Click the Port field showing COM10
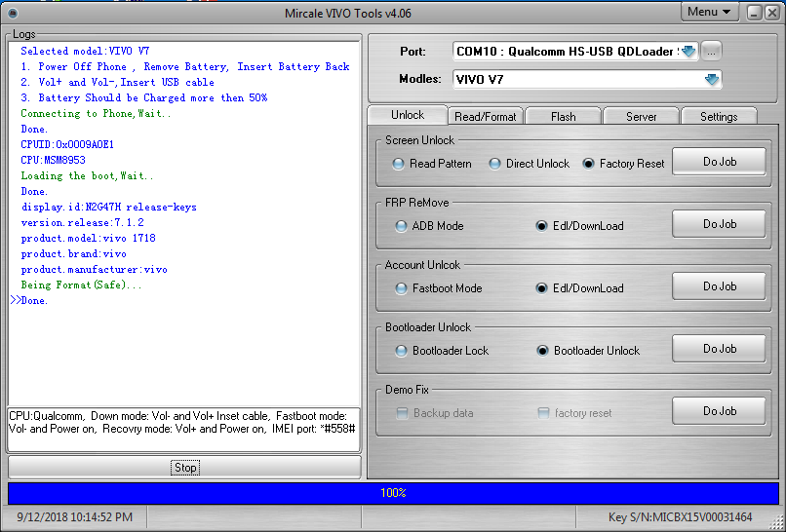The image size is (786, 532). 575,51
